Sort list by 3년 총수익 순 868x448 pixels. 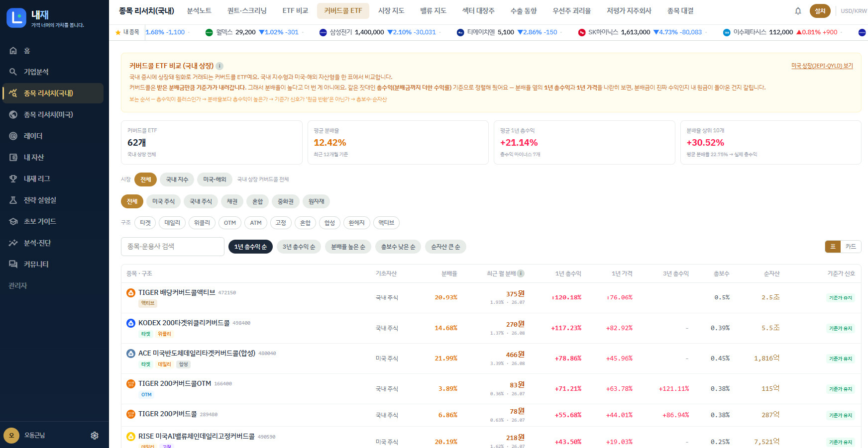pyautogui.click(x=299, y=247)
